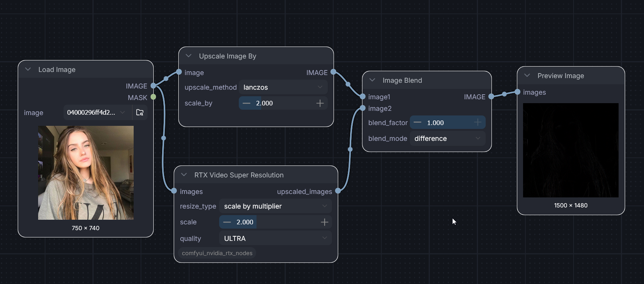Collapse the Image Blend node
The height and width of the screenshot is (284, 644).
[x=372, y=80]
